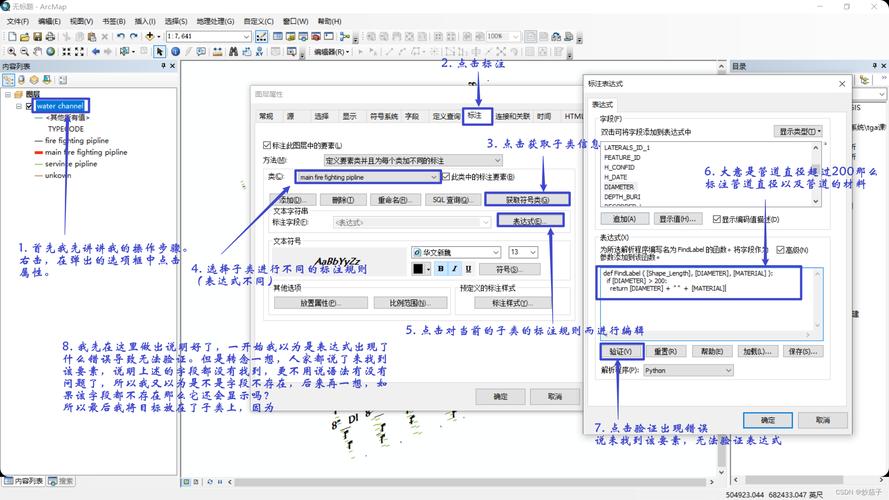
Task: Click the Open document folder icon
Action: 24,36
